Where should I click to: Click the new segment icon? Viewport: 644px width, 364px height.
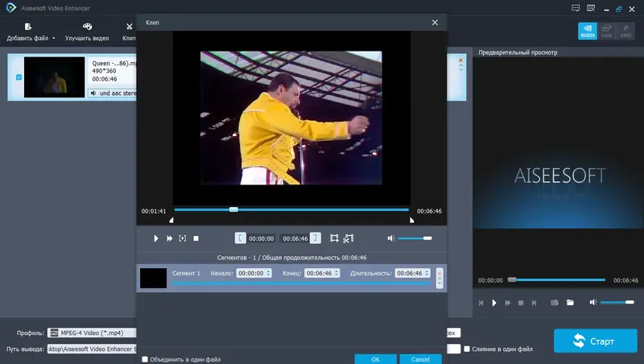tap(334, 238)
